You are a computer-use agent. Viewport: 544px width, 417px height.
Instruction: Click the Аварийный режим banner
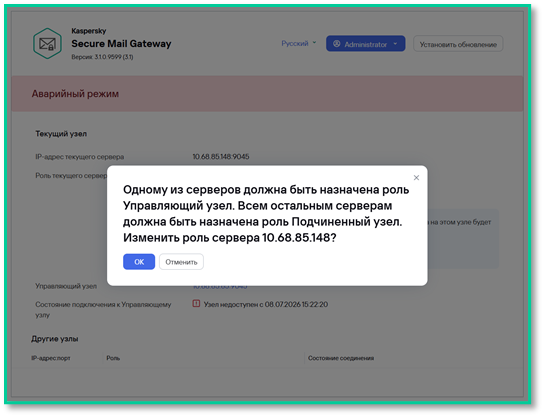tap(267, 94)
